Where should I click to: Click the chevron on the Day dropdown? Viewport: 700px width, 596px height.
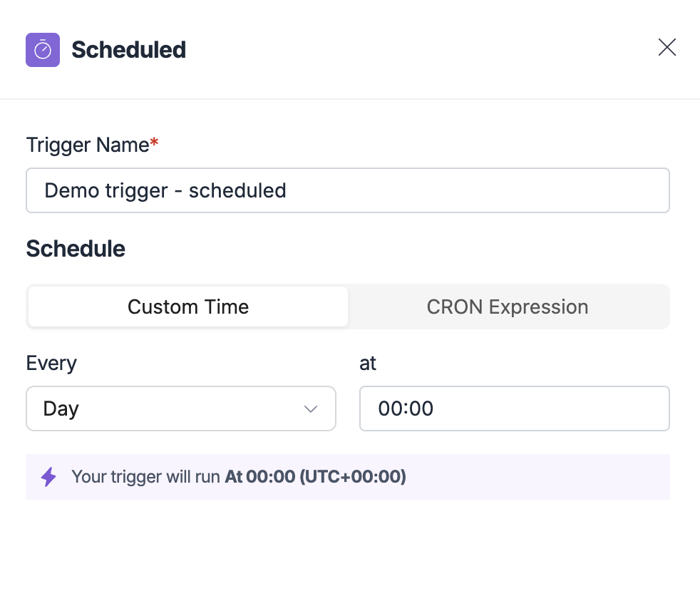pyautogui.click(x=311, y=409)
